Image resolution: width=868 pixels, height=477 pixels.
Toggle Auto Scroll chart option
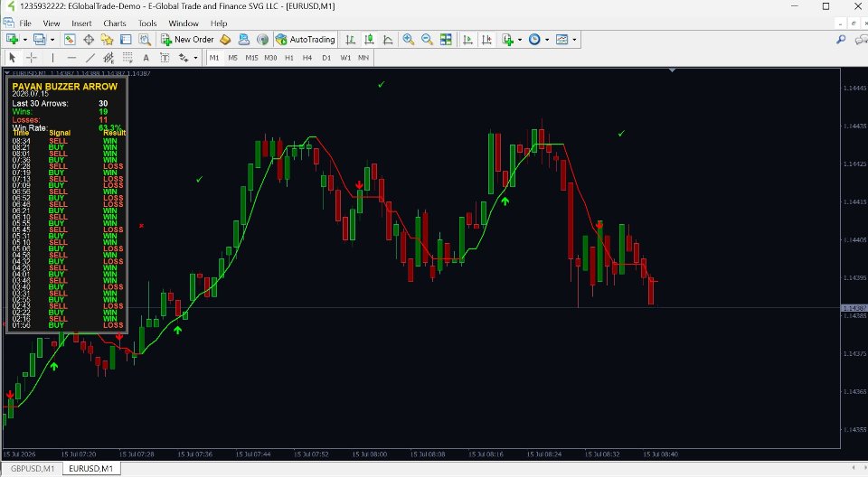tap(467, 39)
